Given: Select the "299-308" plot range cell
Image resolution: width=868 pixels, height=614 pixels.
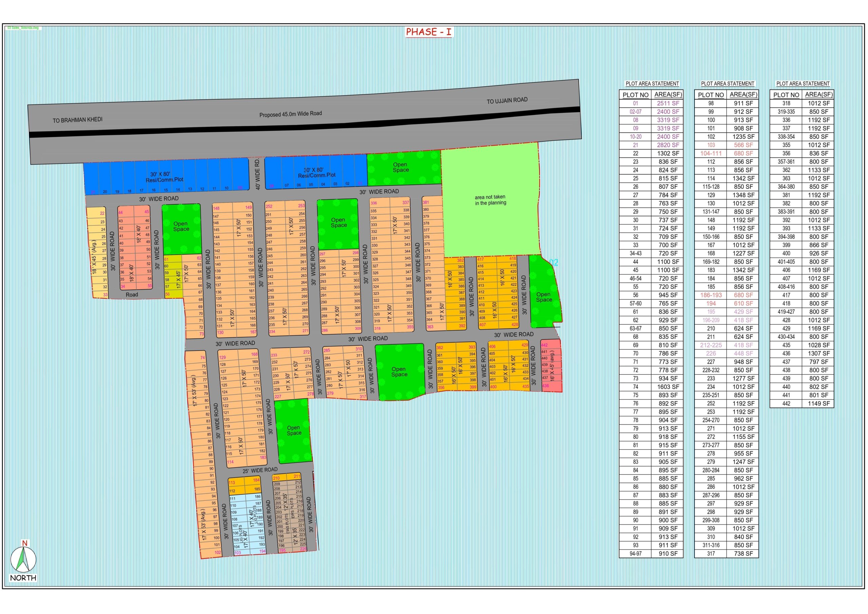Looking at the screenshot, I should tap(711, 520).
